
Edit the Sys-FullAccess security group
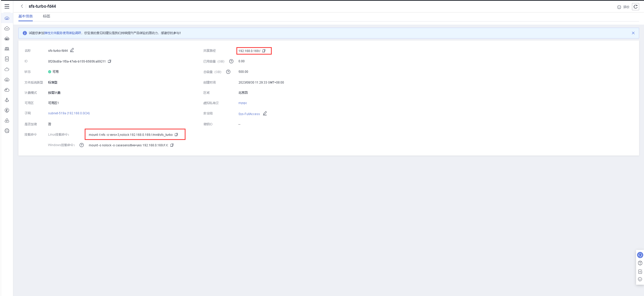coord(265,113)
